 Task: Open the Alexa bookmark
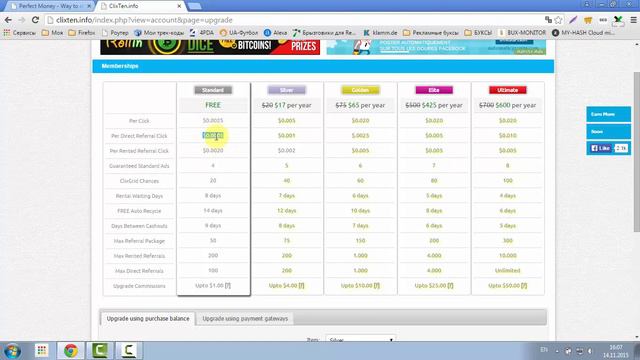(x=276, y=33)
